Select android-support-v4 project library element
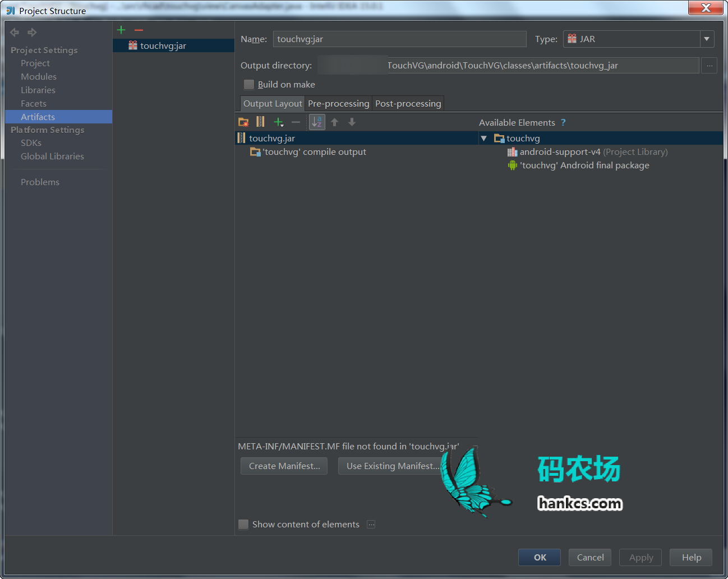 587,152
